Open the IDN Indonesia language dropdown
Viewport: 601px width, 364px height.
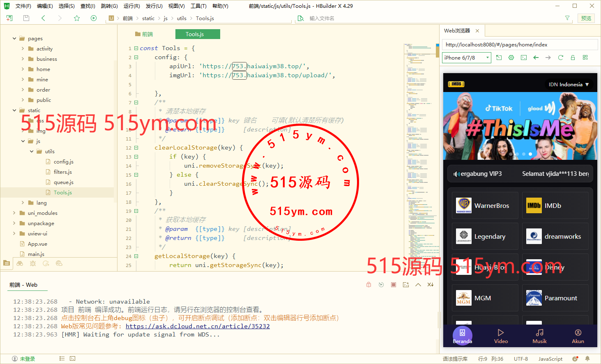(569, 84)
